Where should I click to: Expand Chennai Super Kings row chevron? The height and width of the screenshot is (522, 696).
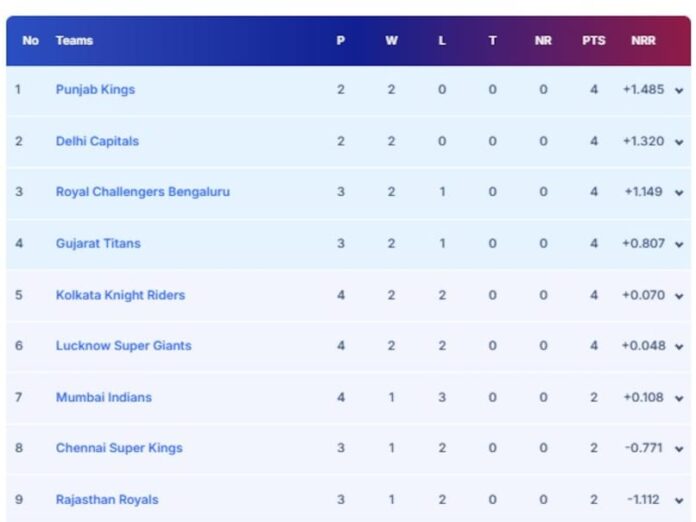[x=679, y=449]
